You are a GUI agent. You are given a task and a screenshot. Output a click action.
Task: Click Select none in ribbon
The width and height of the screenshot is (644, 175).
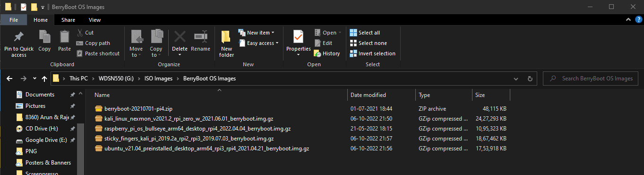click(368, 43)
